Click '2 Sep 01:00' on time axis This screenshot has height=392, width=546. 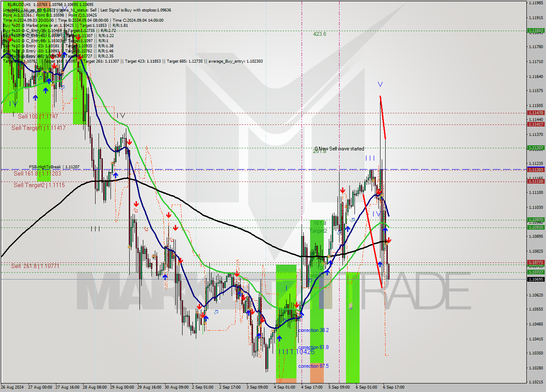click(x=203, y=387)
